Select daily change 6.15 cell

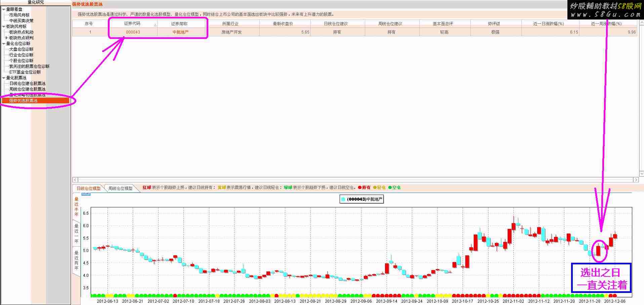click(551, 32)
